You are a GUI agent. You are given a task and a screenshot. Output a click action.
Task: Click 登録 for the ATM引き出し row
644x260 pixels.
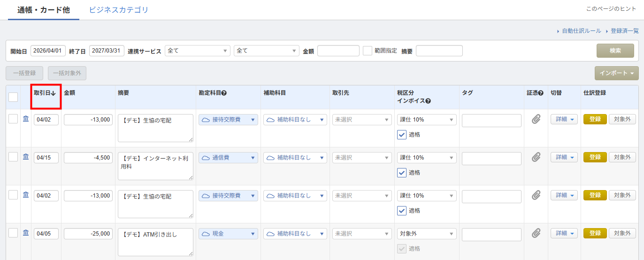pos(595,233)
